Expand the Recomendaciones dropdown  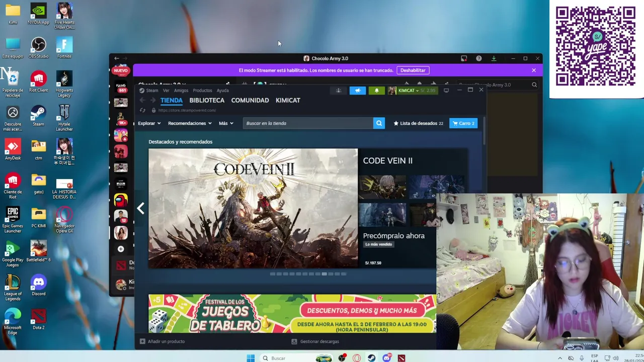190,123
